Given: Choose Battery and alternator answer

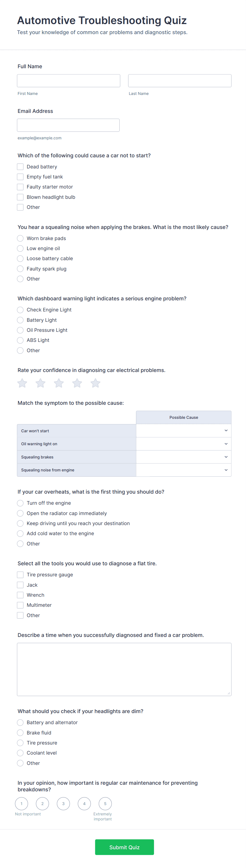Looking at the screenshot, I should pyautogui.click(x=20, y=722).
